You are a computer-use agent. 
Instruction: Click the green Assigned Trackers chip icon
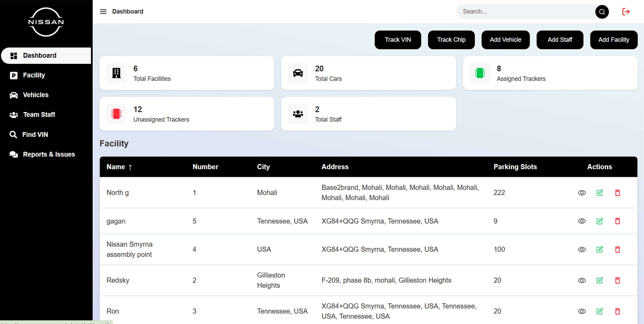tap(479, 73)
